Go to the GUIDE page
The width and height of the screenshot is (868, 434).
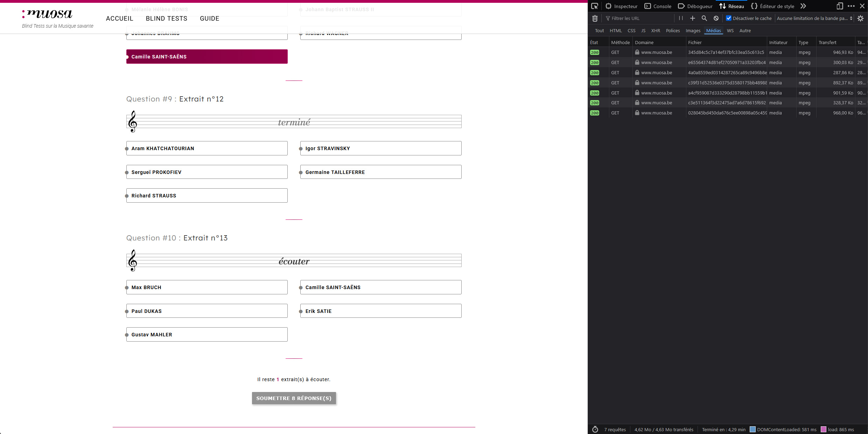coord(209,19)
